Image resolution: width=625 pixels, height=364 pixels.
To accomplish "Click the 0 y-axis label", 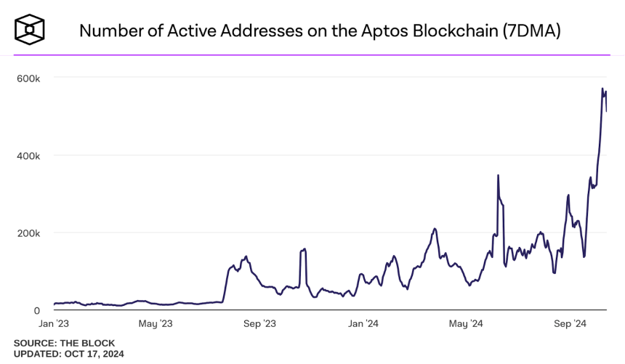I will pos(36,311).
